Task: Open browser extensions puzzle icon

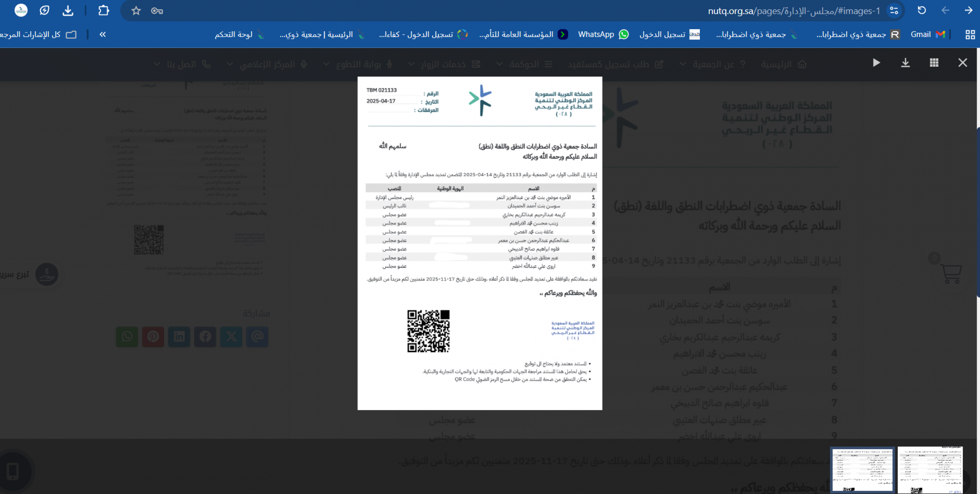Action: click(104, 11)
